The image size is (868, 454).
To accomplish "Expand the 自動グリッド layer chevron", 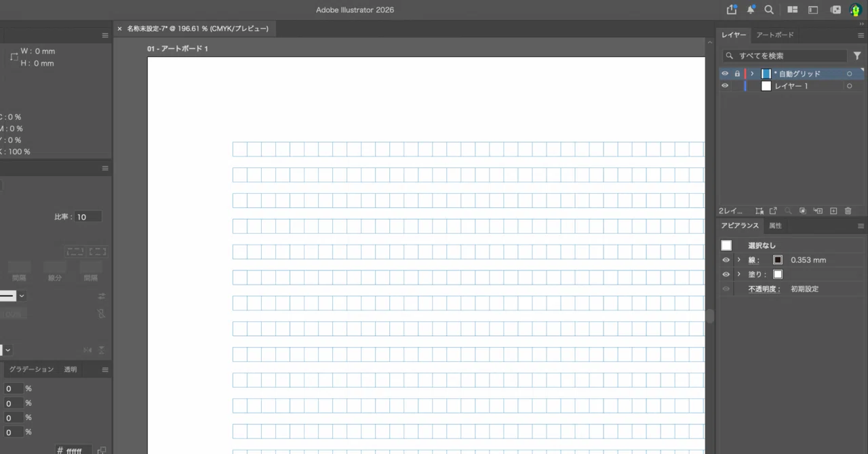I will [752, 74].
